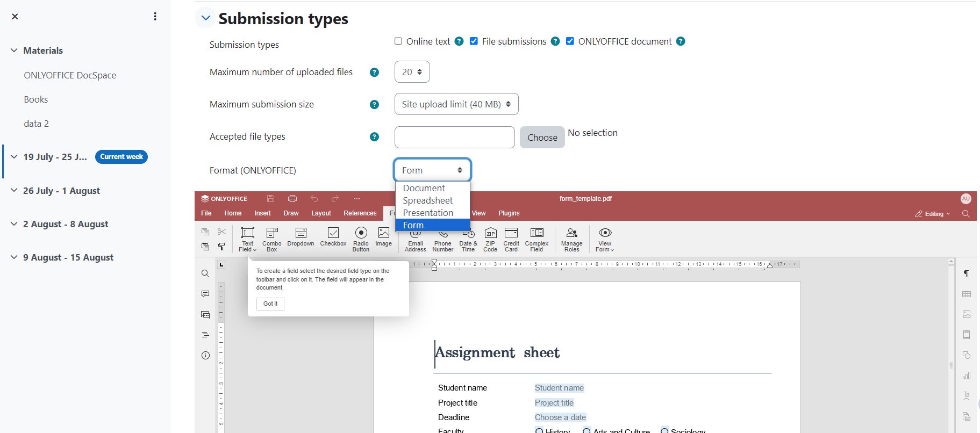Uncheck the File submissions checkbox
This screenshot has width=980, height=433.
(474, 41)
